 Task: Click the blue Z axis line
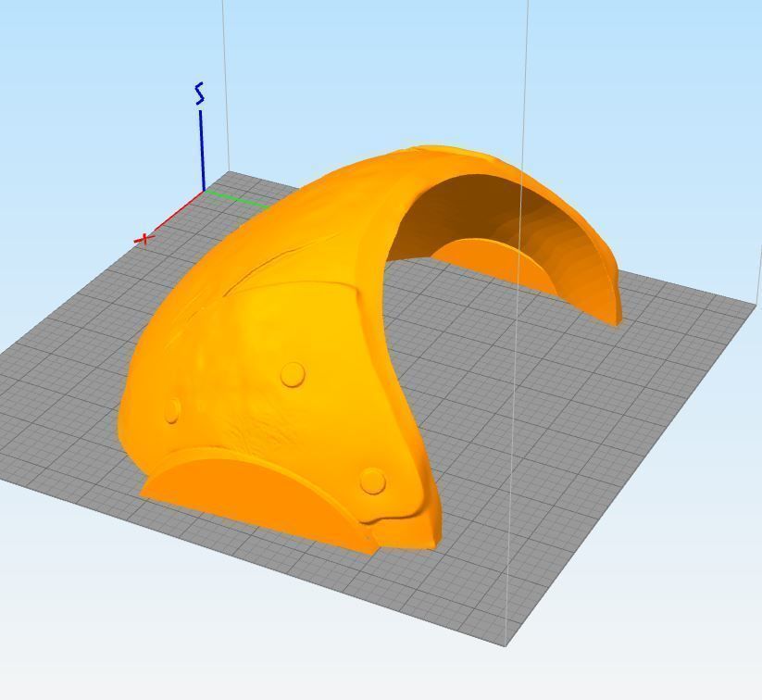tap(202, 151)
